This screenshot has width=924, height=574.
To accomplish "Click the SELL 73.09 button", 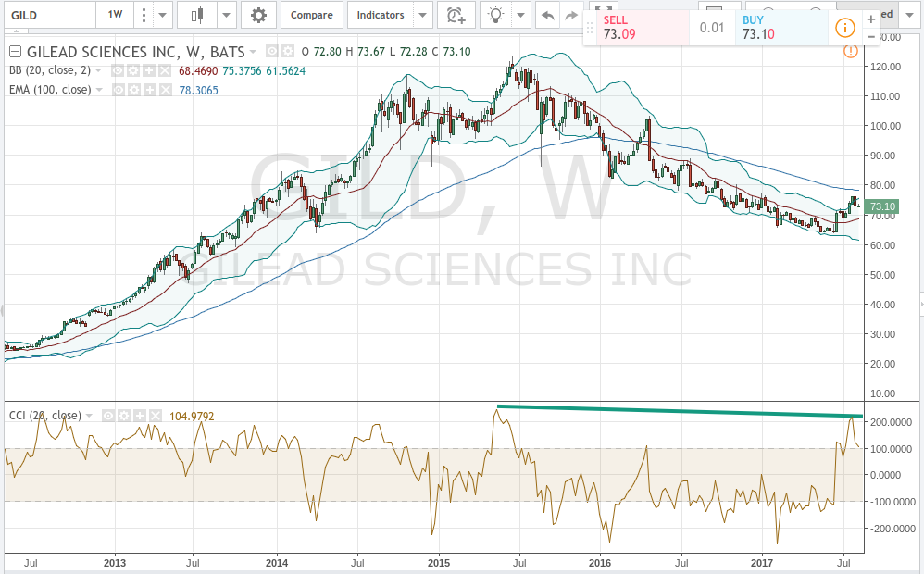I will pos(643,28).
